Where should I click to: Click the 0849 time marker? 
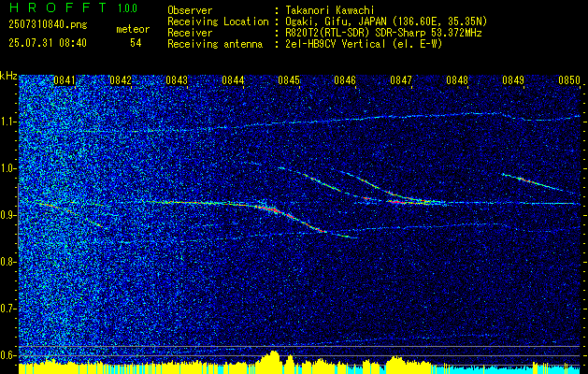513,80
